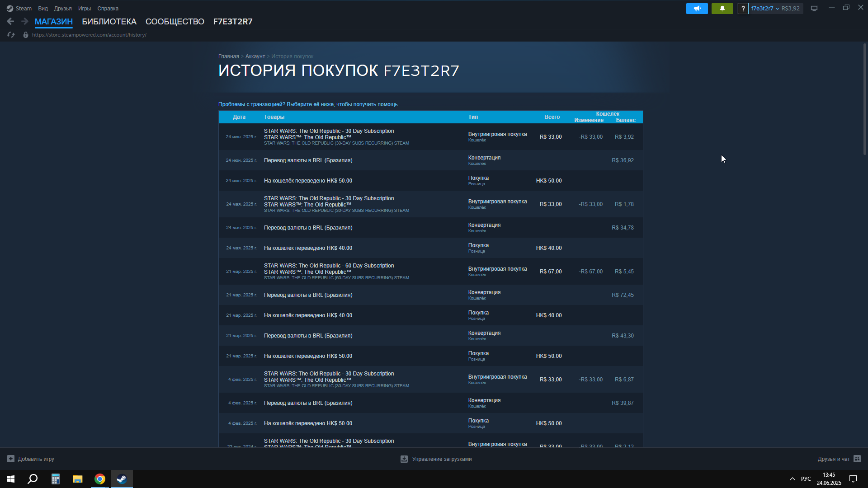Screen dimensions: 868x488
Task: Open the Справка menu
Action: [108, 9]
